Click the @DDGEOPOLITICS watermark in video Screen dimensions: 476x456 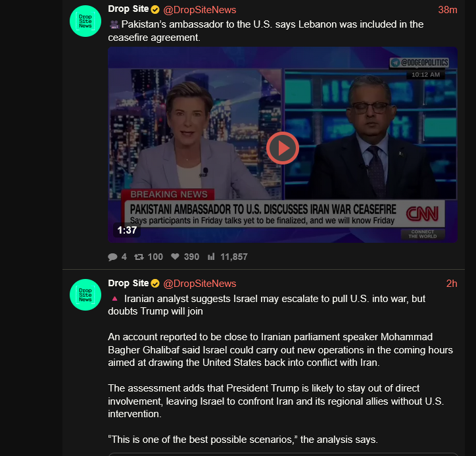419,63
